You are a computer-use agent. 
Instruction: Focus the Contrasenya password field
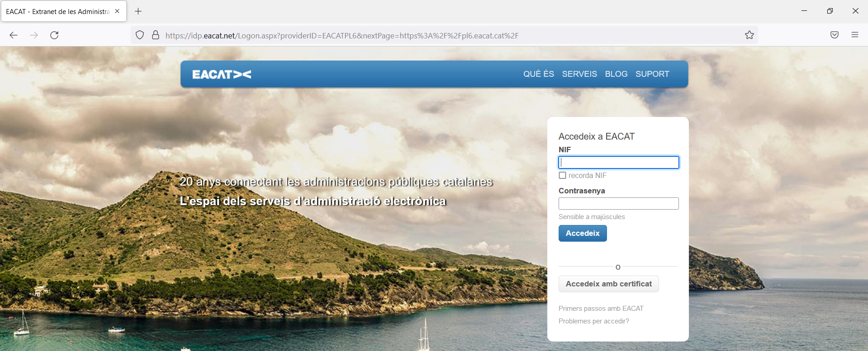[619, 203]
